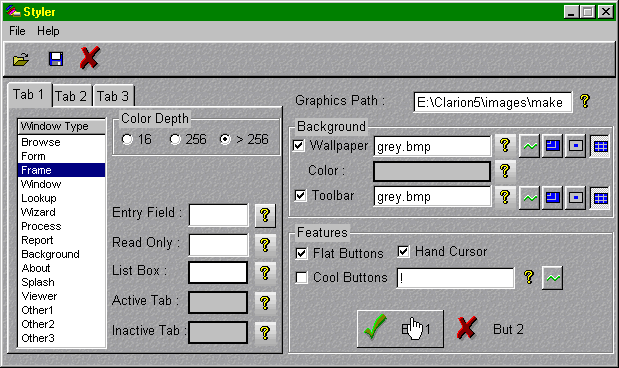Click the green checkmark But 1 button
Image resolution: width=619 pixels, height=368 pixels.
click(x=400, y=329)
